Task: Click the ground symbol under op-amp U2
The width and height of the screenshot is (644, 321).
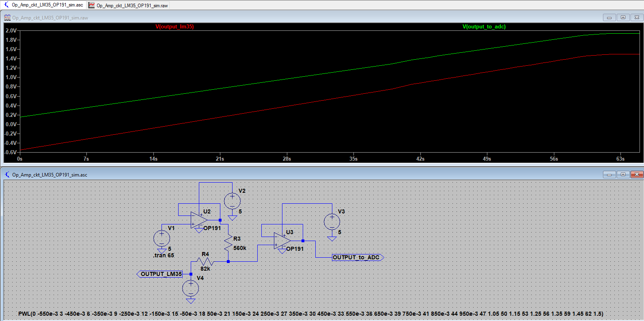Action: click(199, 230)
